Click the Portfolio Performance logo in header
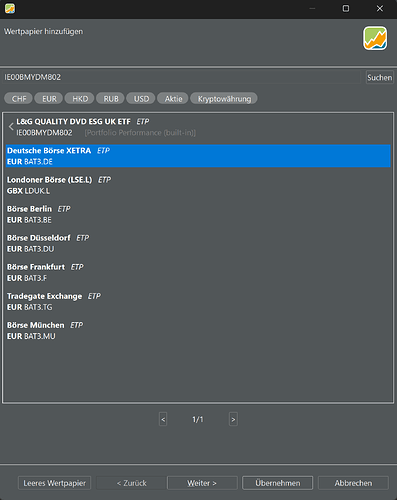The width and height of the screenshot is (397, 500). [375, 38]
